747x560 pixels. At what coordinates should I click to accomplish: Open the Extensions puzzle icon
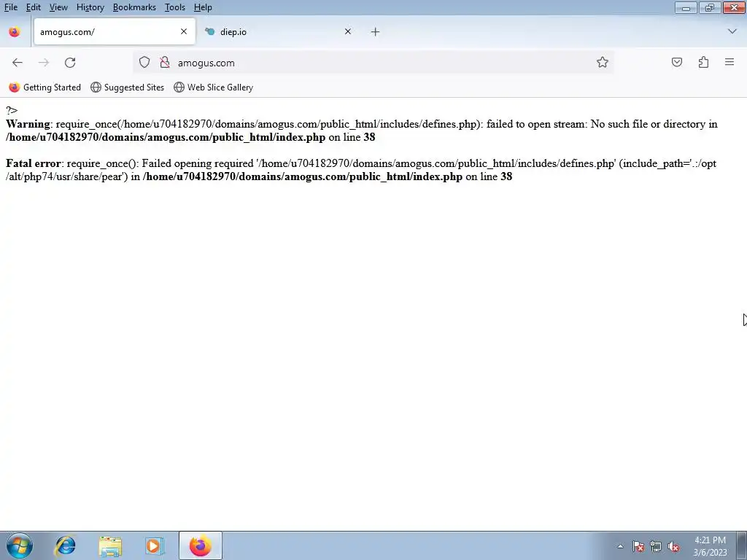pos(703,63)
